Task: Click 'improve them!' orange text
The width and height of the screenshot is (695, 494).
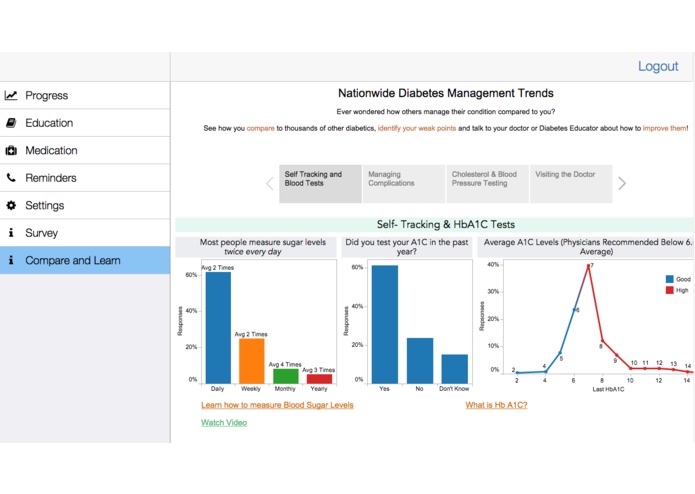Action: (x=665, y=128)
